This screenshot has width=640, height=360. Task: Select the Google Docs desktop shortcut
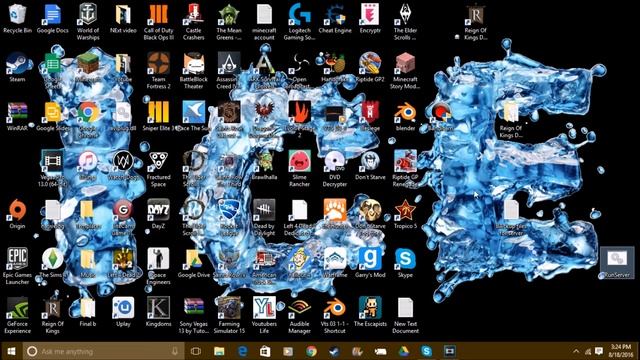point(53,19)
